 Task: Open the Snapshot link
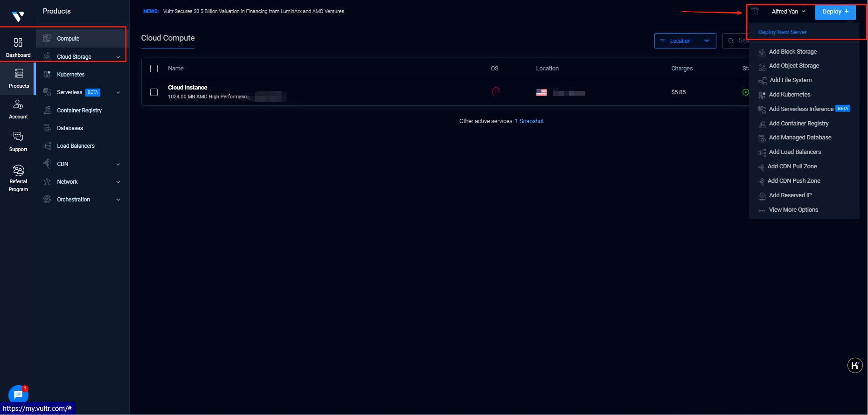(x=531, y=121)
